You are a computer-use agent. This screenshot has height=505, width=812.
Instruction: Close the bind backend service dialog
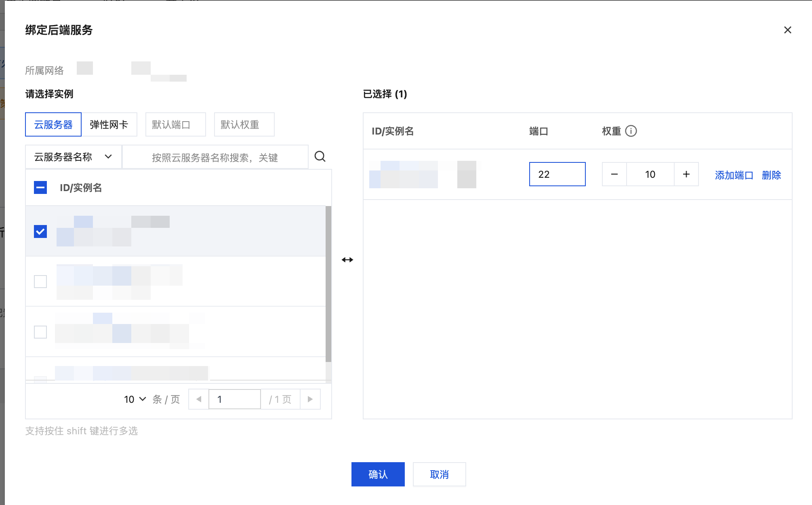point(787,30)
